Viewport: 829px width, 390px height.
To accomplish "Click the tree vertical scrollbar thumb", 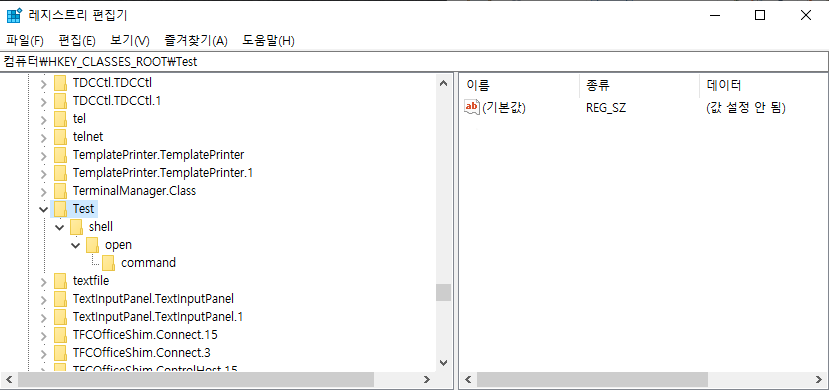I will point(444,293).
